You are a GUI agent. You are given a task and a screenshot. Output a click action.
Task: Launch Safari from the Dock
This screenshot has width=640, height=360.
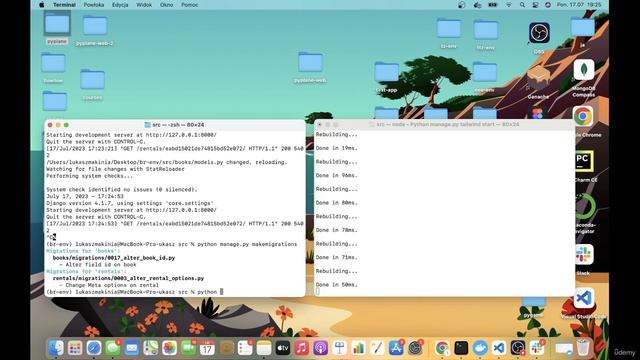tap(93, 348)
